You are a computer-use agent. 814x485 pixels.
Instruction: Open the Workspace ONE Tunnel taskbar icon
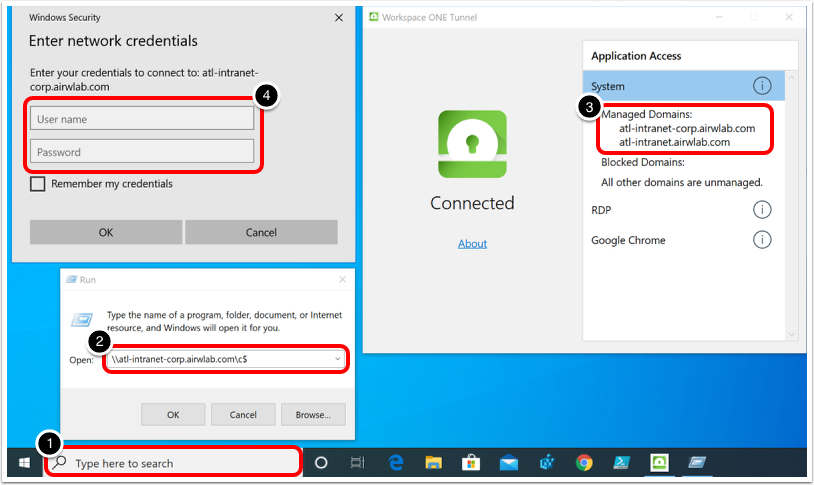point(660,463)
